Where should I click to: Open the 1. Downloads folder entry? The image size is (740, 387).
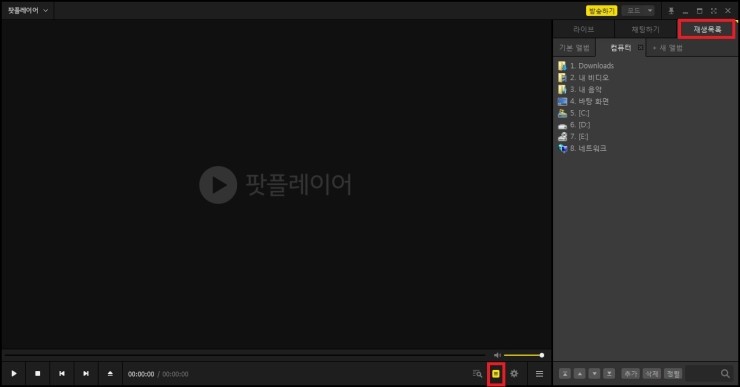[x=586, y=66]
